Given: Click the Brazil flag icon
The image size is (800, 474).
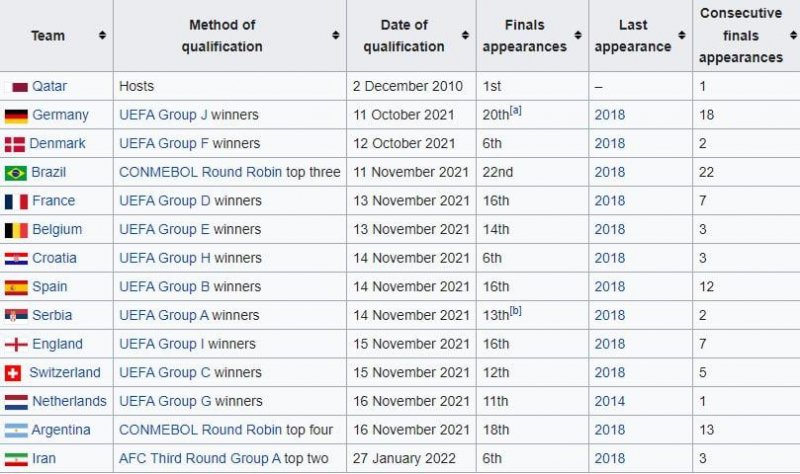Looking at the screenshot, I should 17,173.
